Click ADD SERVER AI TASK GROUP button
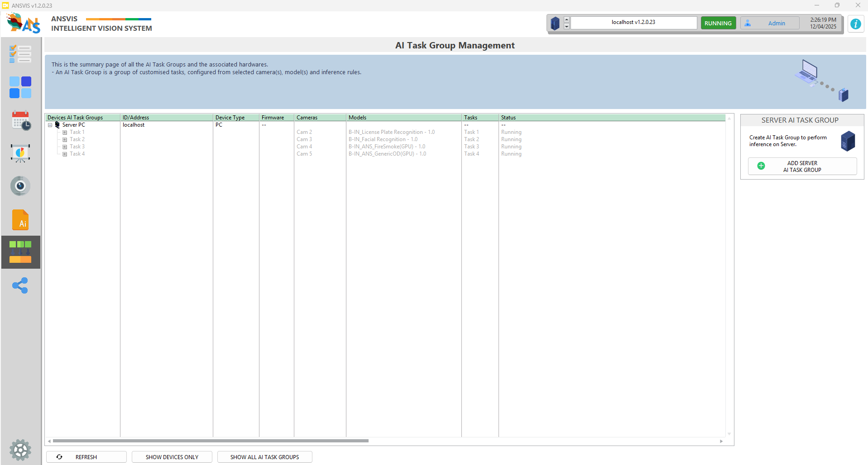Viewport: 868px width, 465px height. pyautogui.click(x=802, y=166)
